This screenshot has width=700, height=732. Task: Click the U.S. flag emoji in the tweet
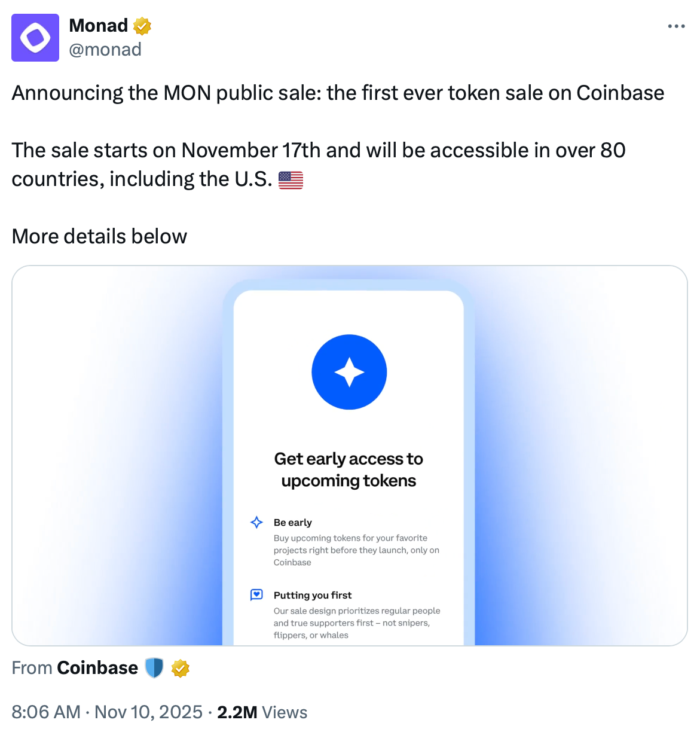click(x=291, y=179)
